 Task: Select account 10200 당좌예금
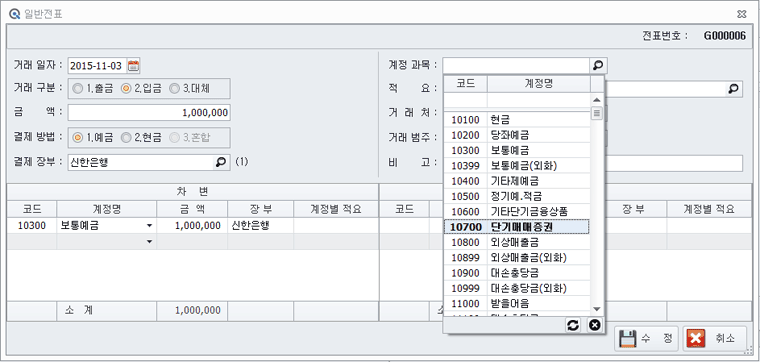pos(517,135)
